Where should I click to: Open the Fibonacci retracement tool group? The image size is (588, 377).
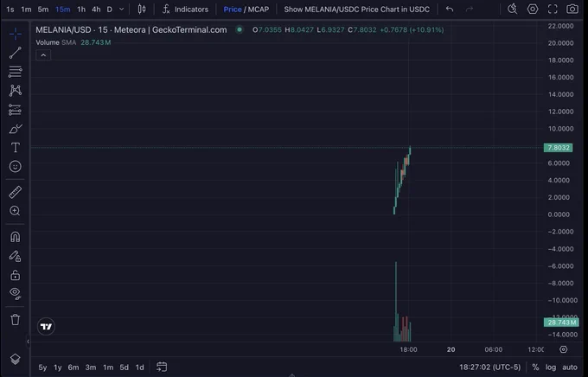coord(16,71)
